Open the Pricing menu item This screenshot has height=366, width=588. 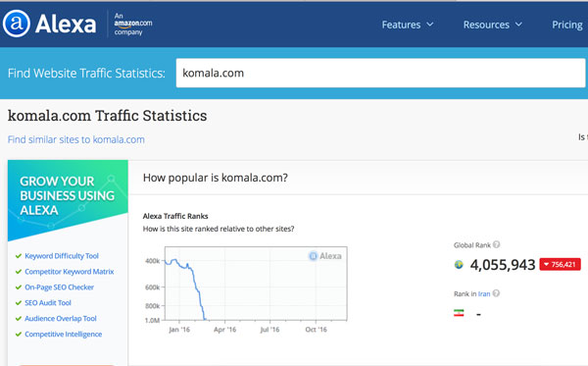tap(567, 25)
